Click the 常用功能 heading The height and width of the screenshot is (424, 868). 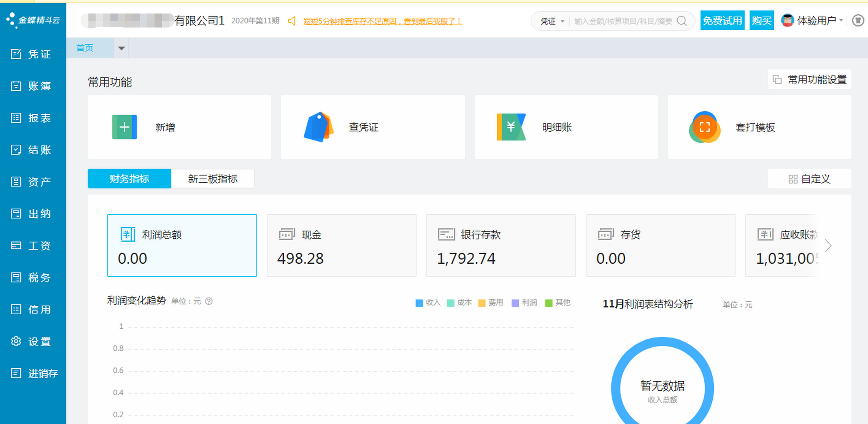pyautogui.click(x=110, y=82)
